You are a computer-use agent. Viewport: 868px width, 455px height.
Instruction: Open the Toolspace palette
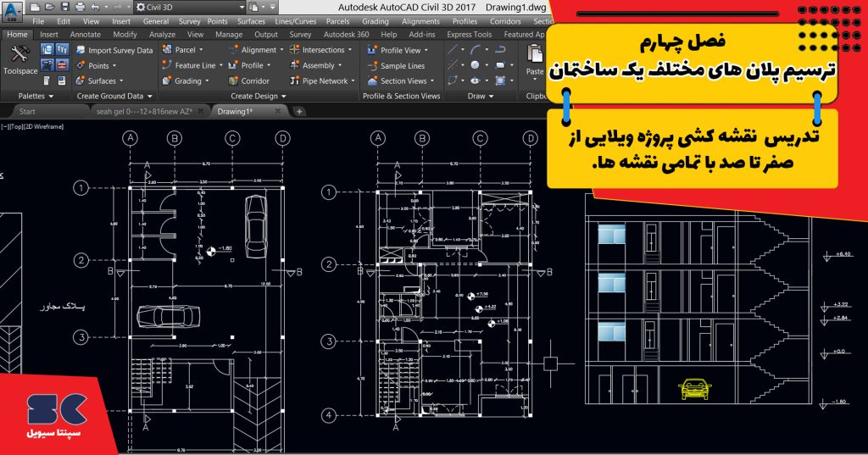[x=20, y=60]
